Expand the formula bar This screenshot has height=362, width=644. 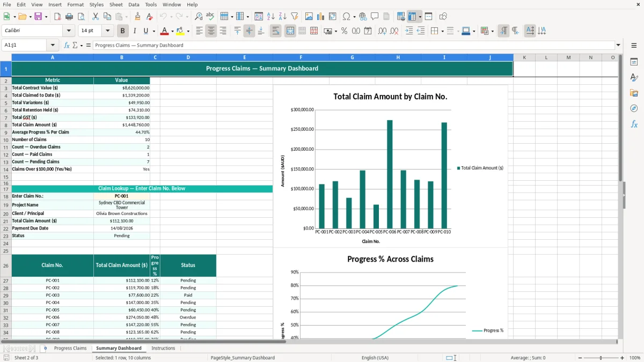click(618, 45)
